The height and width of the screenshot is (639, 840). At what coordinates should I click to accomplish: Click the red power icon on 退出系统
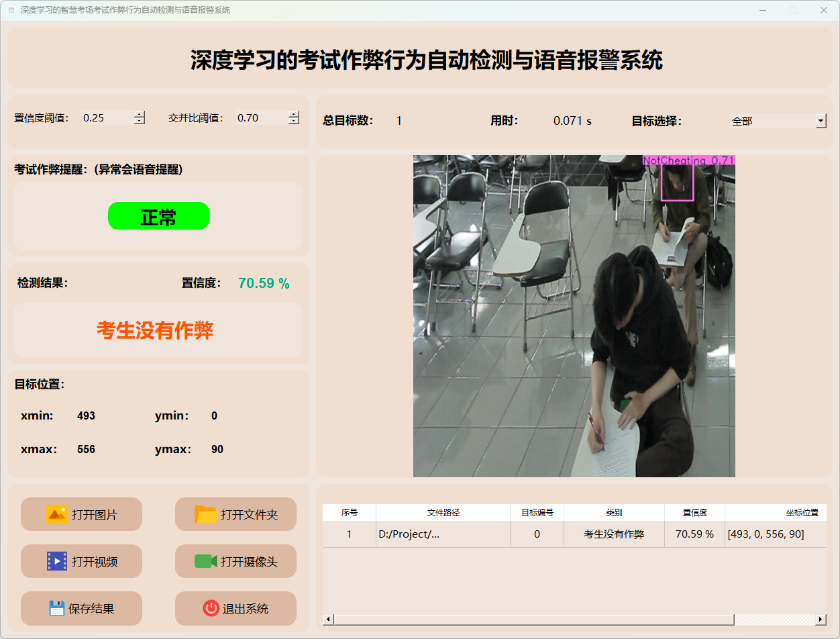point(211,608)
